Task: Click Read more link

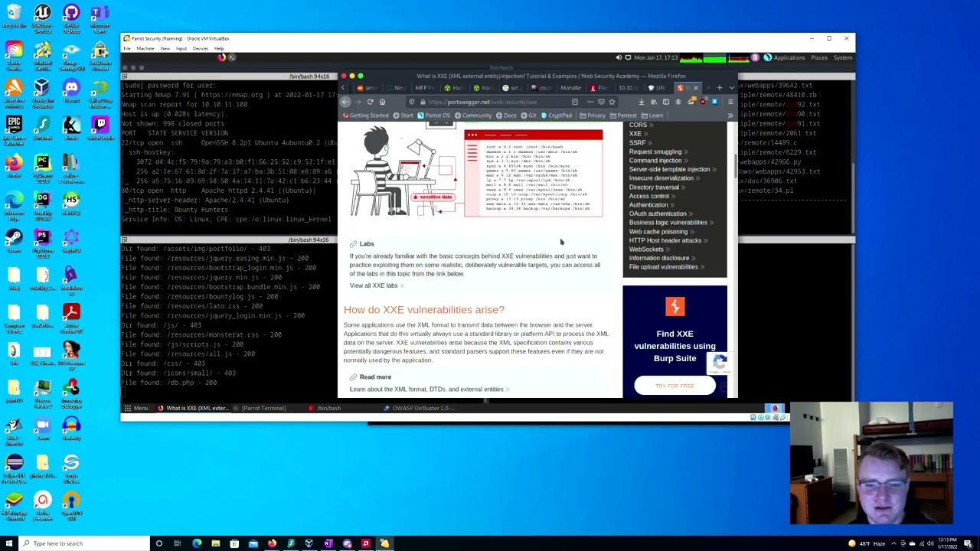Action: tap(375, 377)
